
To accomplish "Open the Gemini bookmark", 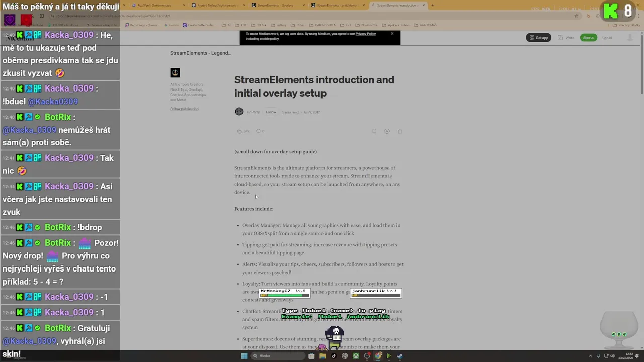I will (171, 25).
